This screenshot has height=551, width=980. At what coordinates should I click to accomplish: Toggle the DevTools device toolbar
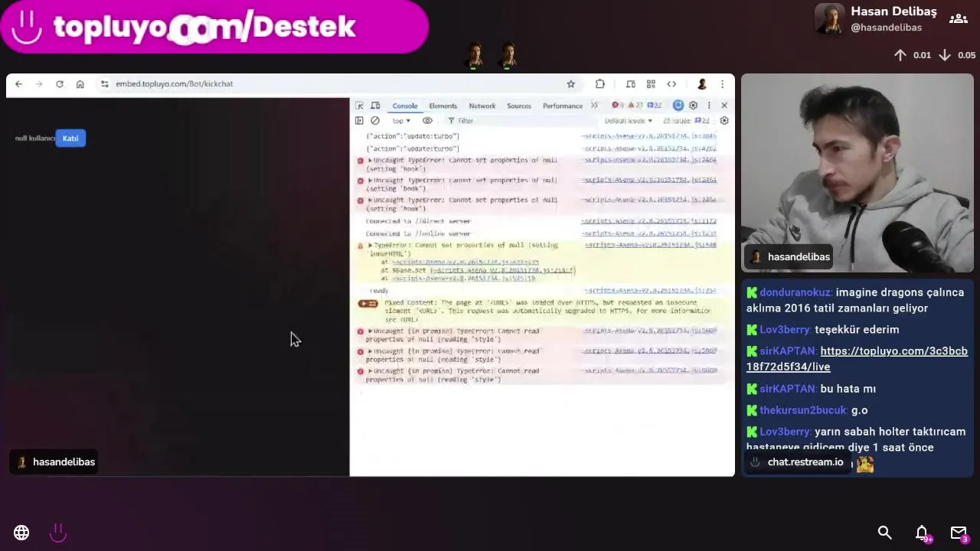click(375, 106)
